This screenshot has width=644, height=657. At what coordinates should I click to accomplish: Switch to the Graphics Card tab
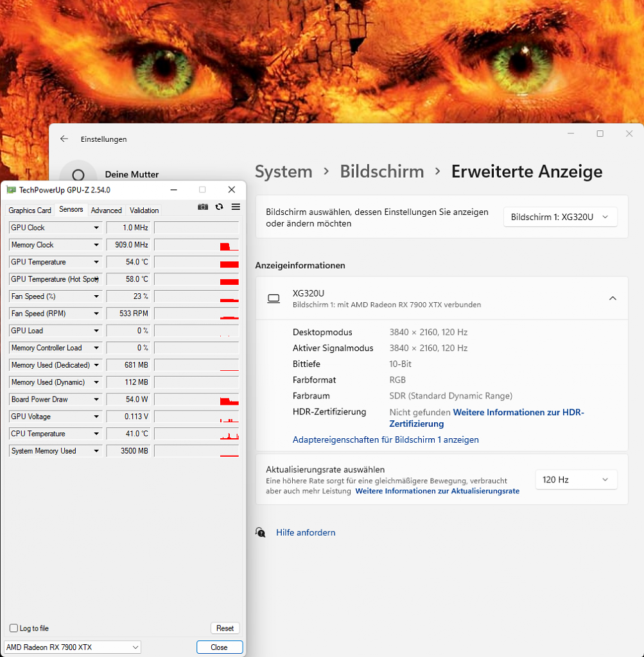coord(30,210)
